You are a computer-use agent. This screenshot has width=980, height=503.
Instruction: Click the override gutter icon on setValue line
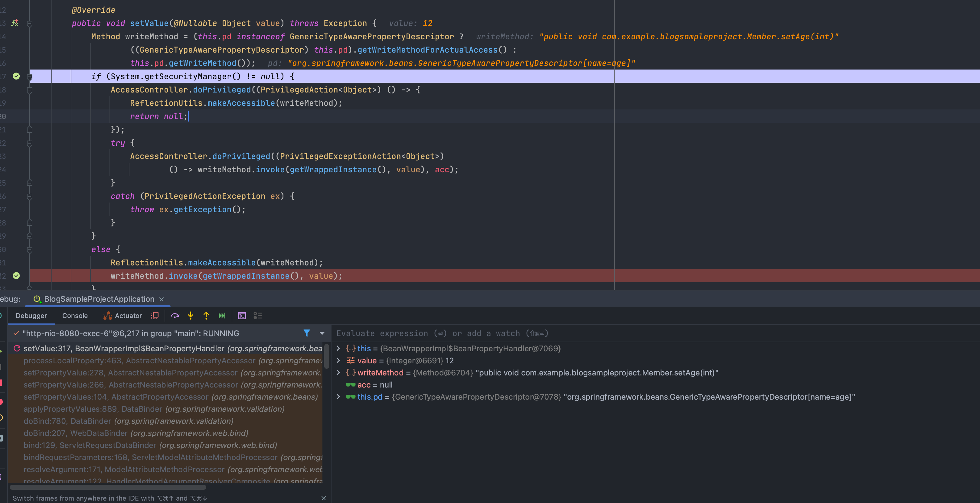tap(15, 23)
